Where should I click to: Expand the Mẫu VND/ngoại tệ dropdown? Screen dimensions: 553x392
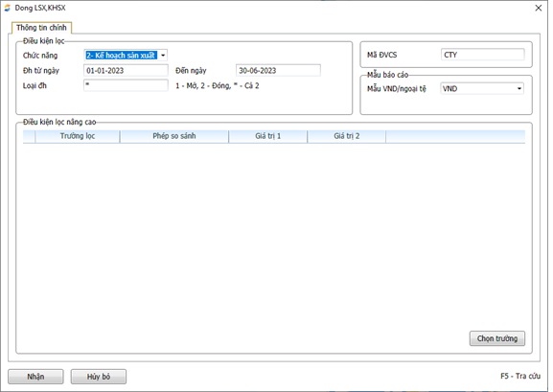519,88
